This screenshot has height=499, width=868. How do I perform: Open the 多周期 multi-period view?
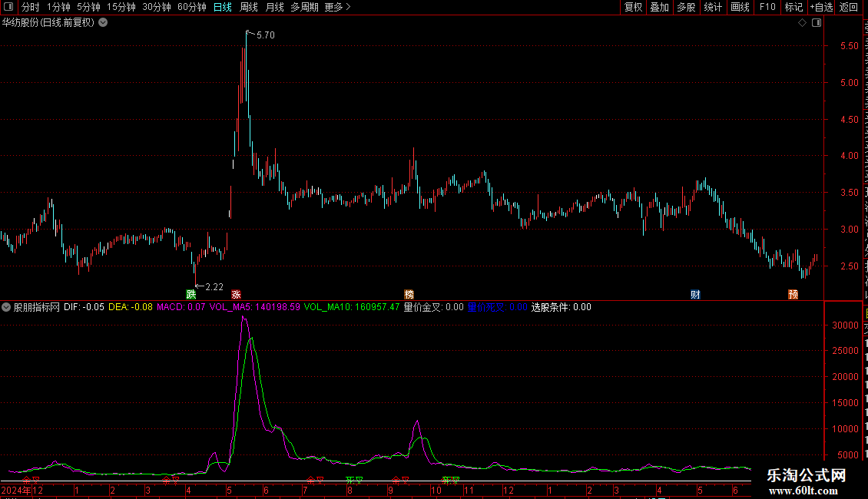point(304,7)
